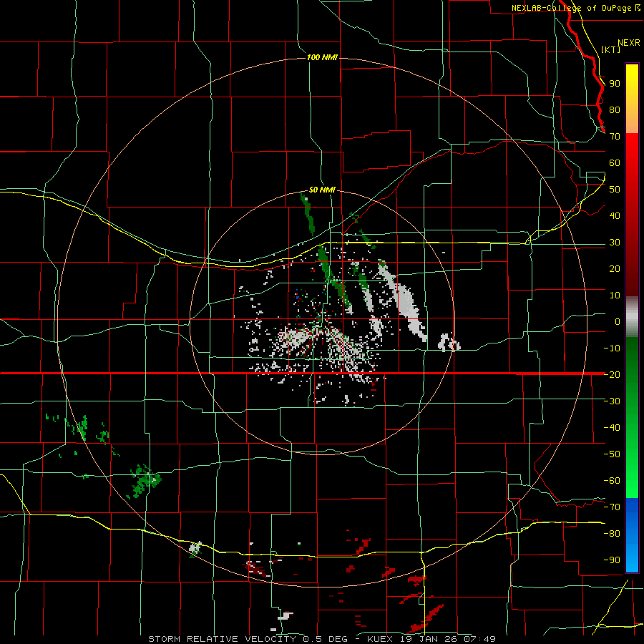Viewport: 644px width, 644px height.
Task: Click the blue segment of the color bar
Action: tap(632, 535)
